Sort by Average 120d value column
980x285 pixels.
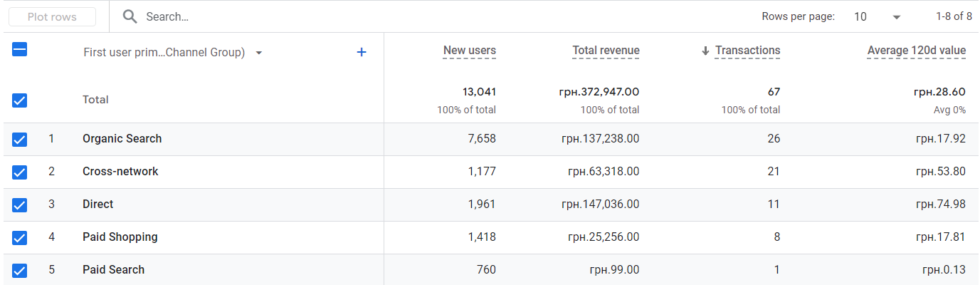pos(916,51)
